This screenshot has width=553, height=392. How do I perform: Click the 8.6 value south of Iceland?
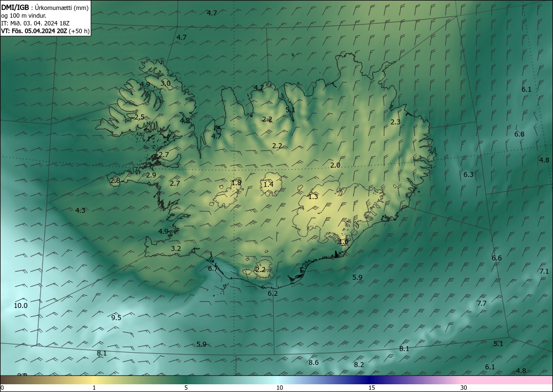(314, 362)
